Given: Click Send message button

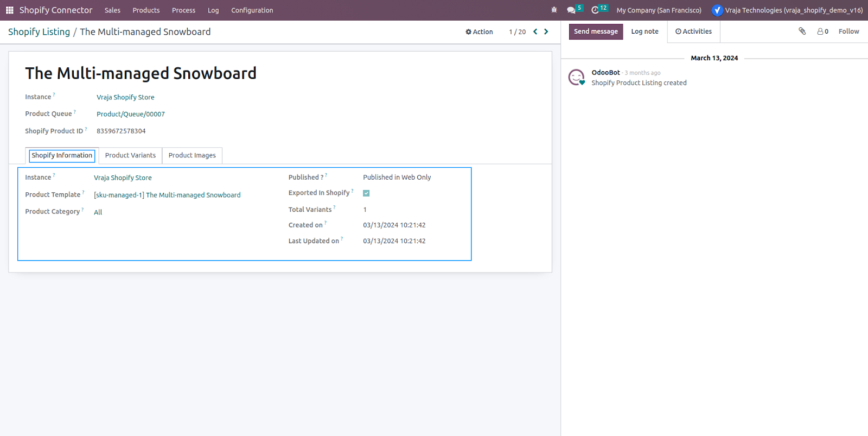Looking at the screenshot, I should pos(596,31).
